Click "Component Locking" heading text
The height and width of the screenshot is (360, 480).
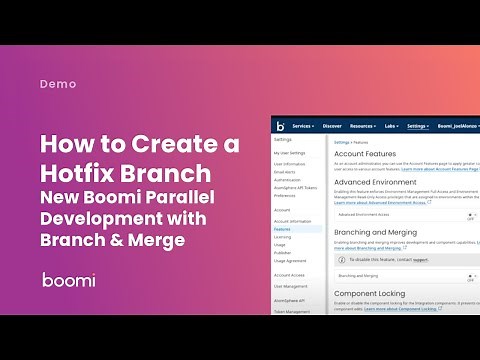[x=370, y=294]
